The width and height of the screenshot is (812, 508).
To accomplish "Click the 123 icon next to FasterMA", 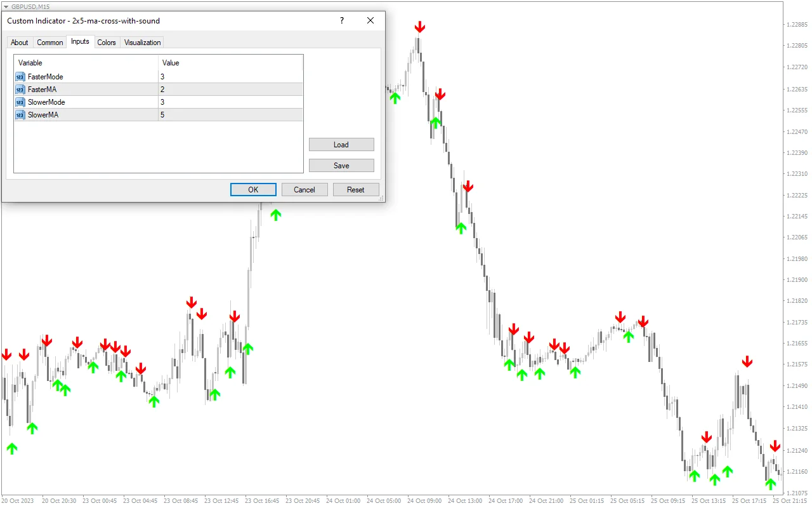I will 19,89.
